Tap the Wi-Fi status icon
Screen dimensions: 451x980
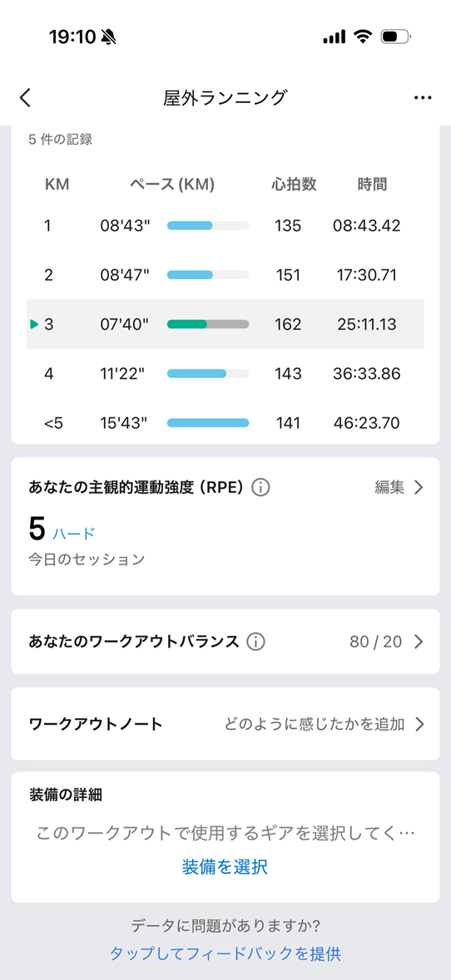(363, 37)
